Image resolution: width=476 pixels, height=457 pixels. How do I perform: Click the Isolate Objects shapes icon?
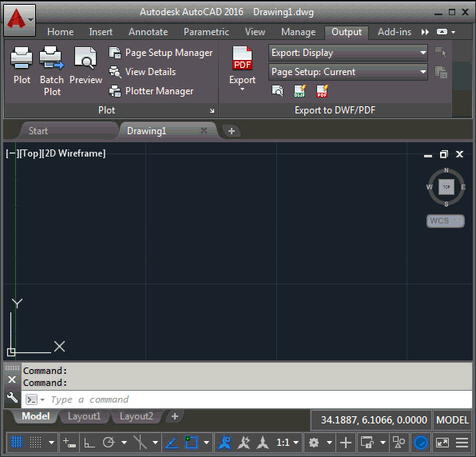coord(399,443)
